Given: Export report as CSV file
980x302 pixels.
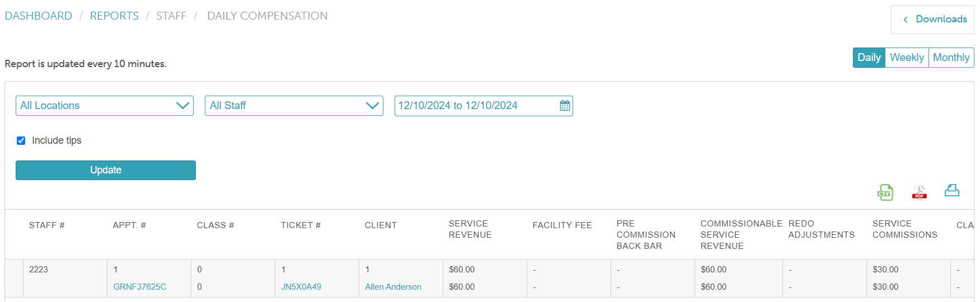Looking at the screenshot, I should (x=885, y=192).
